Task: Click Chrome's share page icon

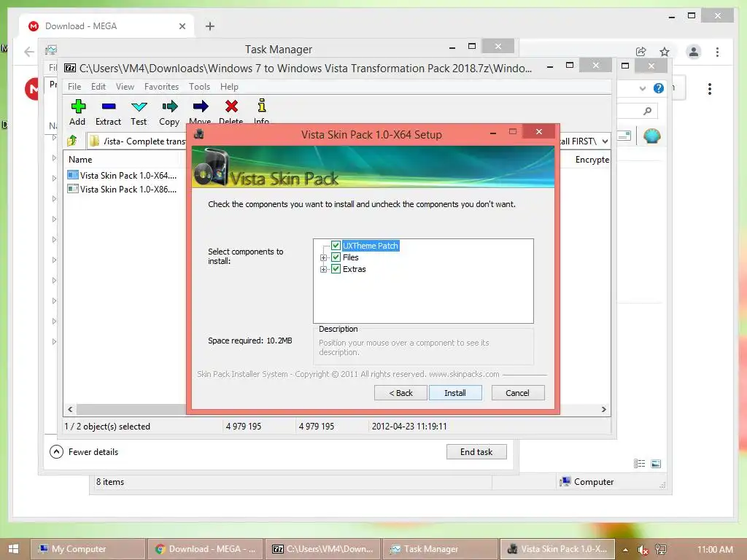Action: [640, 52]
